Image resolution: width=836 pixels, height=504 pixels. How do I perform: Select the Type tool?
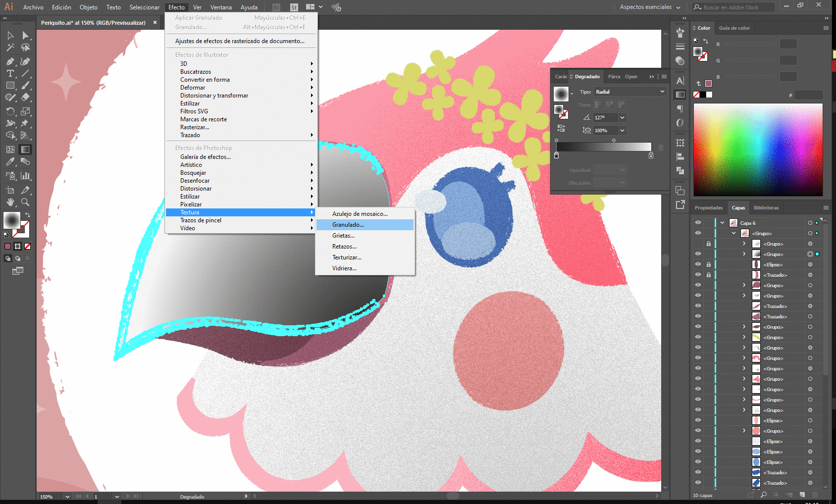tap(10, 73)
